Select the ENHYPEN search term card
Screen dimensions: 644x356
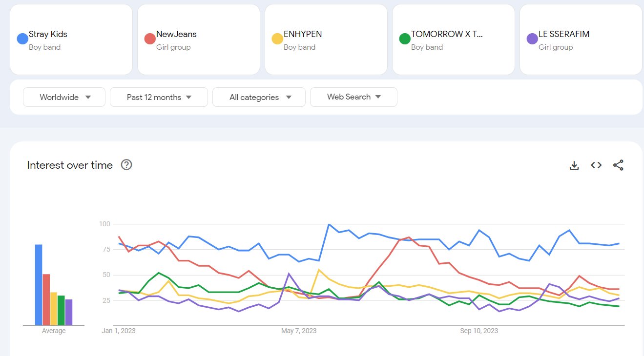pos(326,40)
